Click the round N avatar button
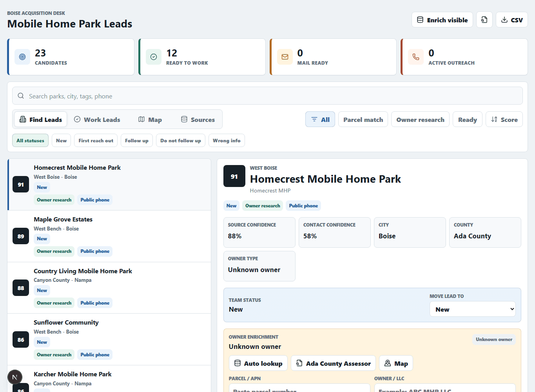This screenshot has height=392, width=535. pyautogui.click(x=15, y=377)
